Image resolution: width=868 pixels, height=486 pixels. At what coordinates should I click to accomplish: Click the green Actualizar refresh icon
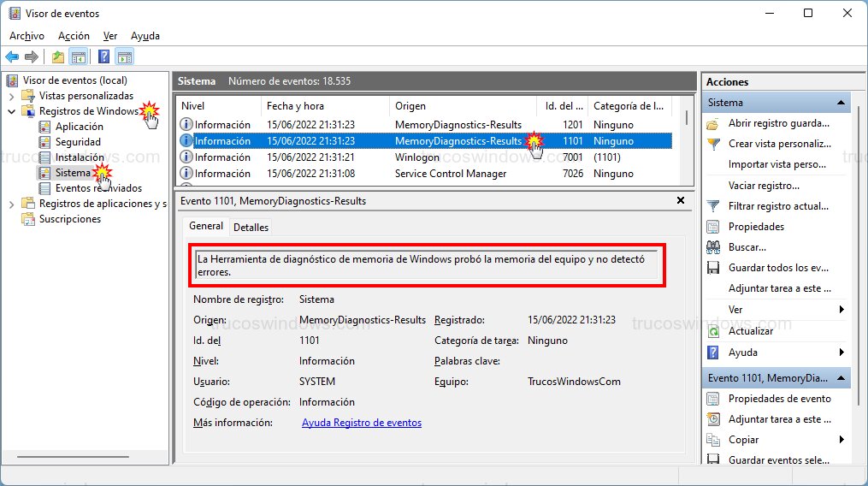pyautogui.click(x=713, y=331)
